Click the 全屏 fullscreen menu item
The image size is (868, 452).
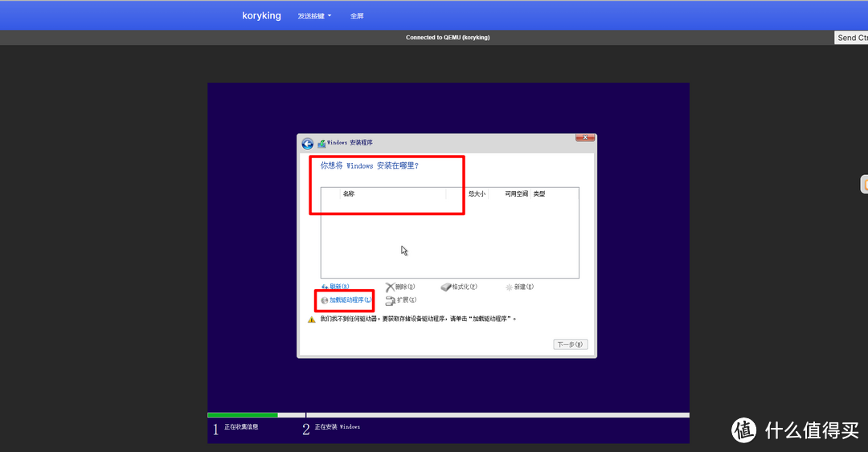(357, 16)
